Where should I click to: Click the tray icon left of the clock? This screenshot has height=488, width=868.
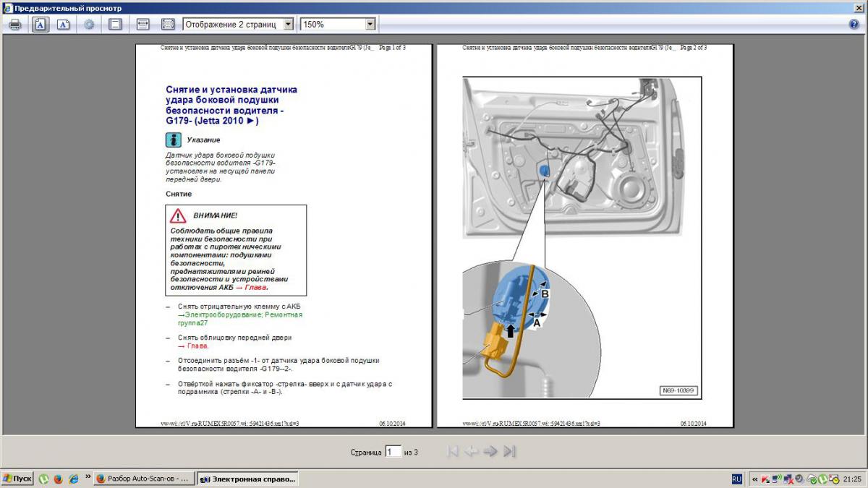(x=834, y=479)
